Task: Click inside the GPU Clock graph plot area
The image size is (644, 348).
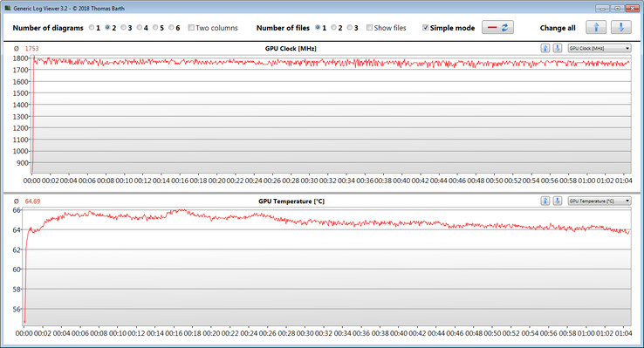Action: pos(332,115)
